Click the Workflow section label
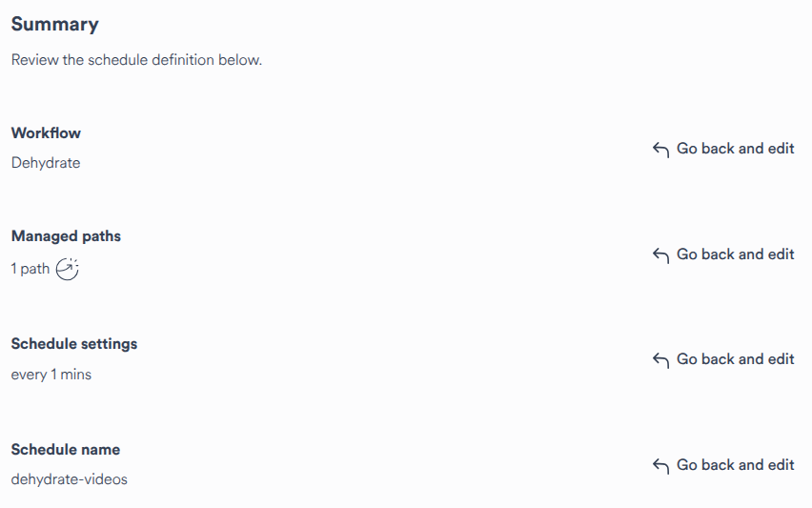This screenshot has width=812, height=508. 46,133
